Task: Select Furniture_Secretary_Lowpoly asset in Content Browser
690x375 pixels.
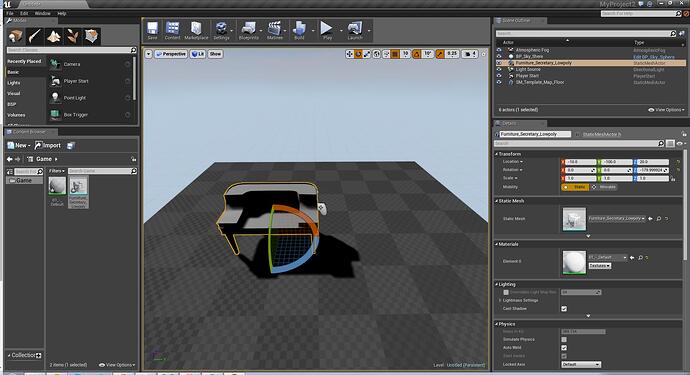Action: 78,192
